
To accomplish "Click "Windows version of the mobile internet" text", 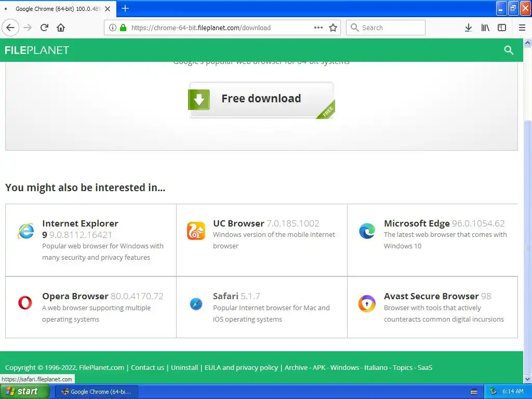I will pyautogui.click(x=274, y=235).
